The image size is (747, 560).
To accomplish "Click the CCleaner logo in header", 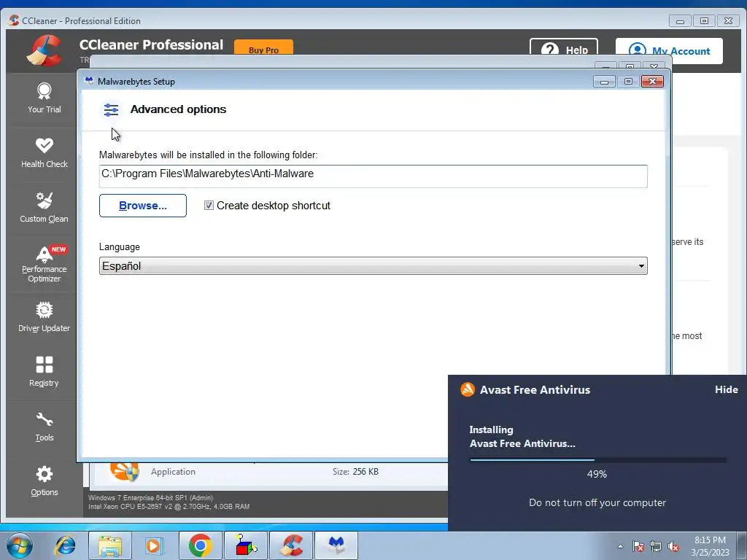I will tap(44, 50).
